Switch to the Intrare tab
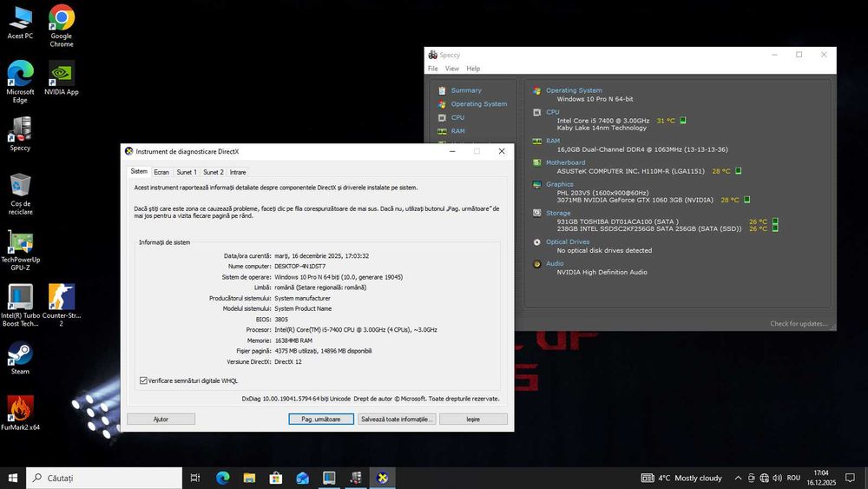Screen dimensions: 868x489 (x=238, y=172)
